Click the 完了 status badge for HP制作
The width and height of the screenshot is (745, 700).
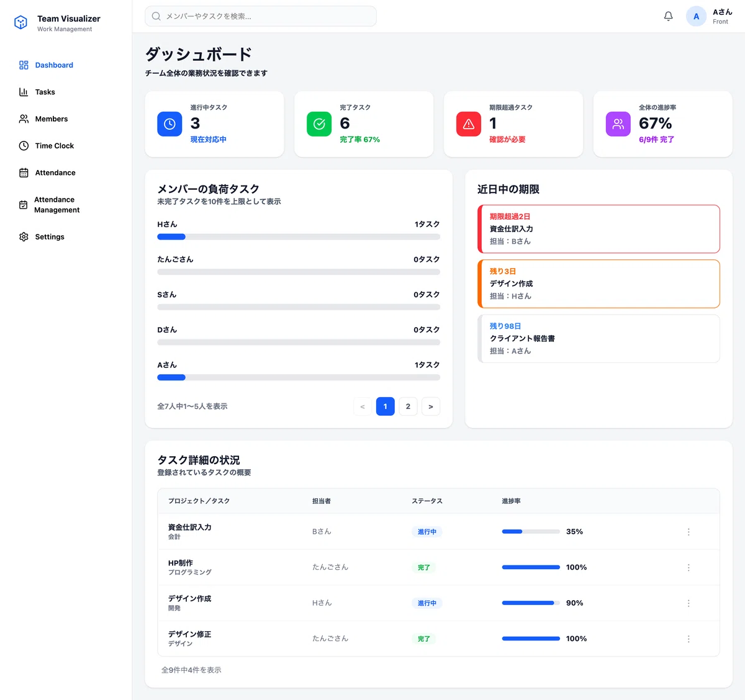coord(424,568)
